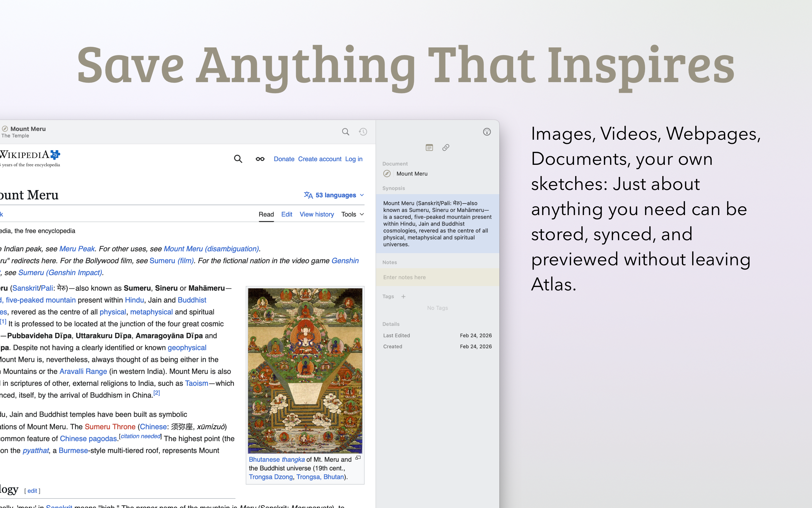Open the Mount Meru (disambiguation) link
The height and width of the screenshot is (508, 812).
tap(211, 249)
